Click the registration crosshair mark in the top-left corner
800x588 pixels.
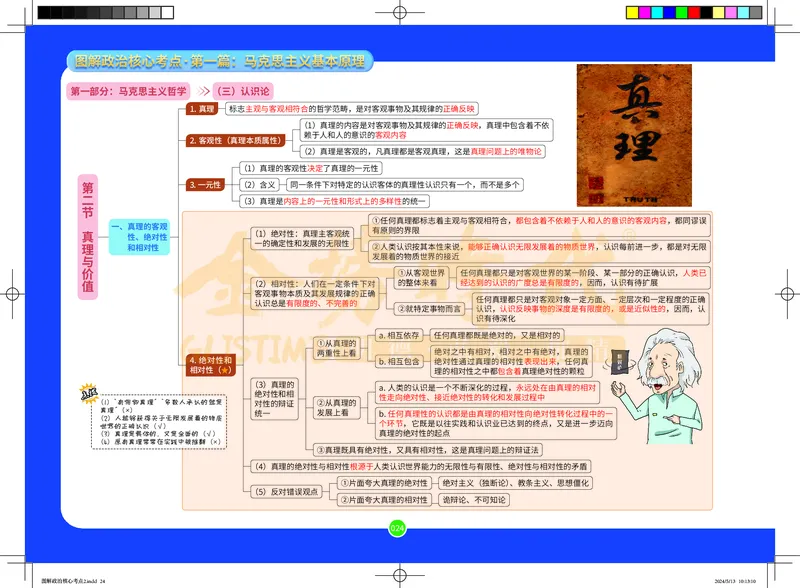[25, 24]
